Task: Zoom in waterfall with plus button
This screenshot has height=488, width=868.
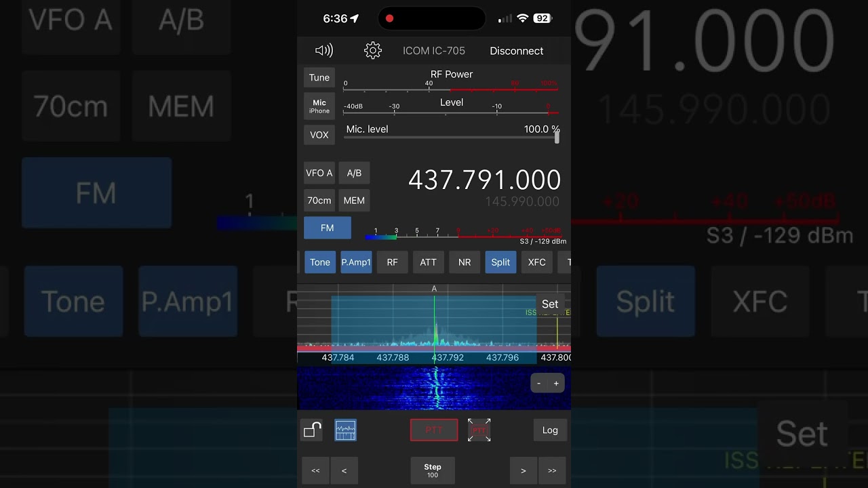Action: tap(556, 384)
